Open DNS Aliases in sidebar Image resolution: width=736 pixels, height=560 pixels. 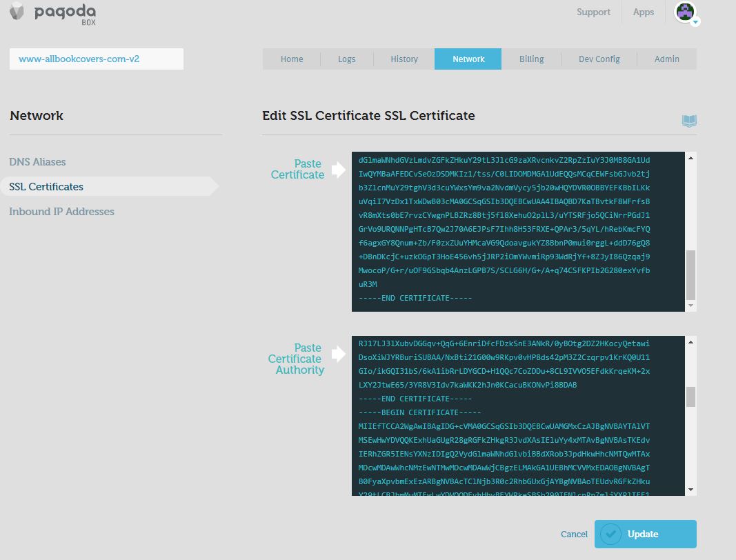coord(37,162)
